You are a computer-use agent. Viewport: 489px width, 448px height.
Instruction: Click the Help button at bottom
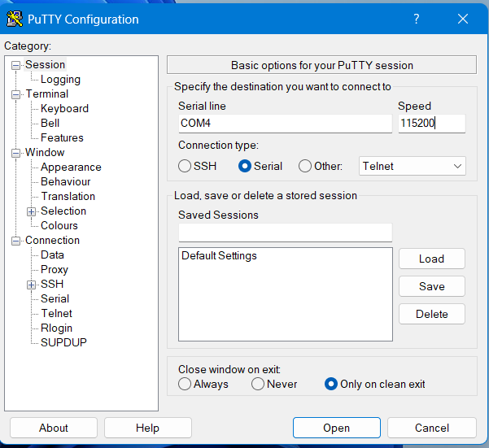(147, 428)
